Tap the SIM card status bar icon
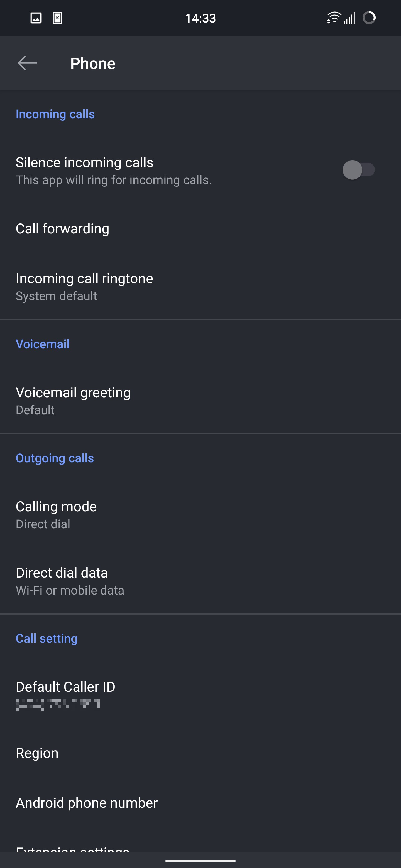Viewport: 401px width, 868px height. point(58,18)
